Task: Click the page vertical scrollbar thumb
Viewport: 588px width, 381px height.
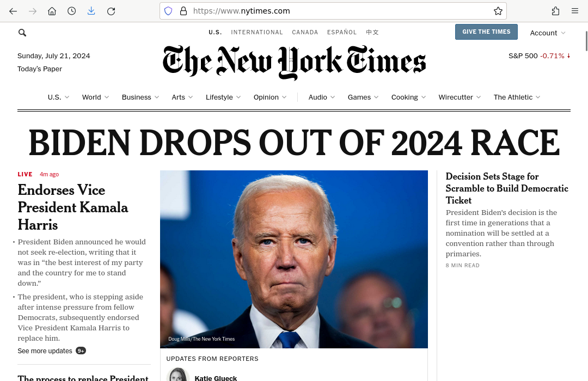Action: pos(586,41)
